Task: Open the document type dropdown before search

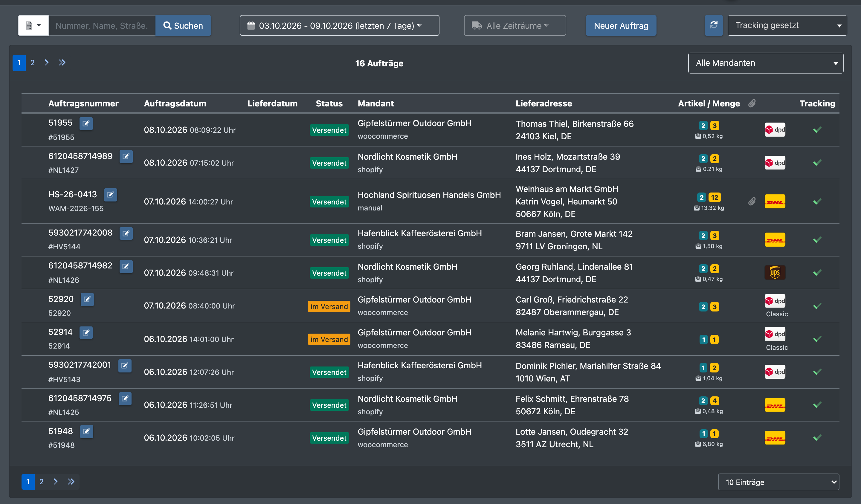Action: coord(33,25)
